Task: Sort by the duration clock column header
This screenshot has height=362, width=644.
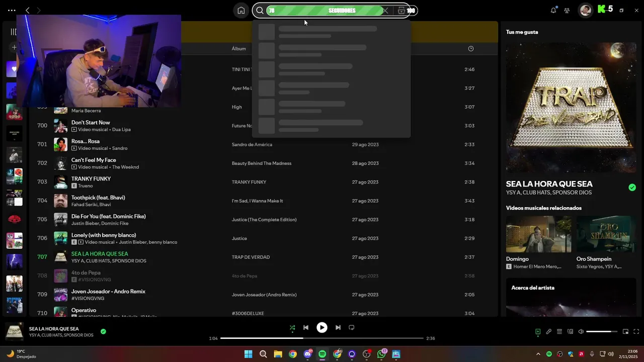Action: (471, 49)
